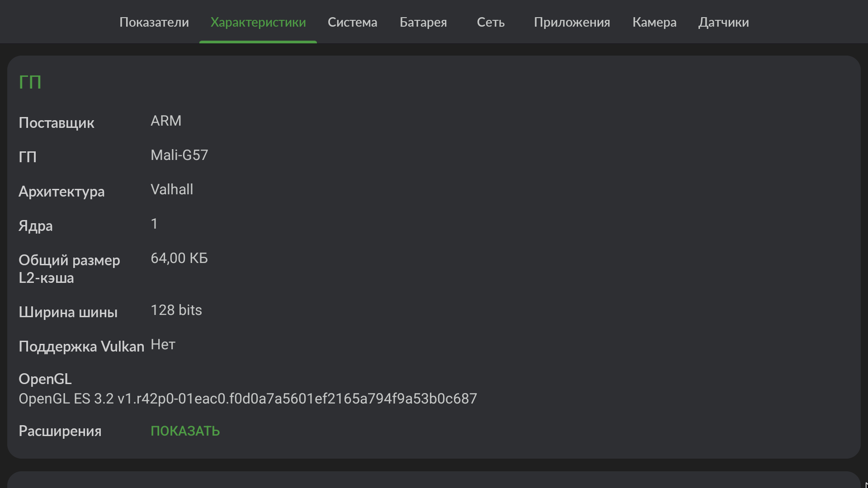Switch to the Приложения tab

click(572, 22)
